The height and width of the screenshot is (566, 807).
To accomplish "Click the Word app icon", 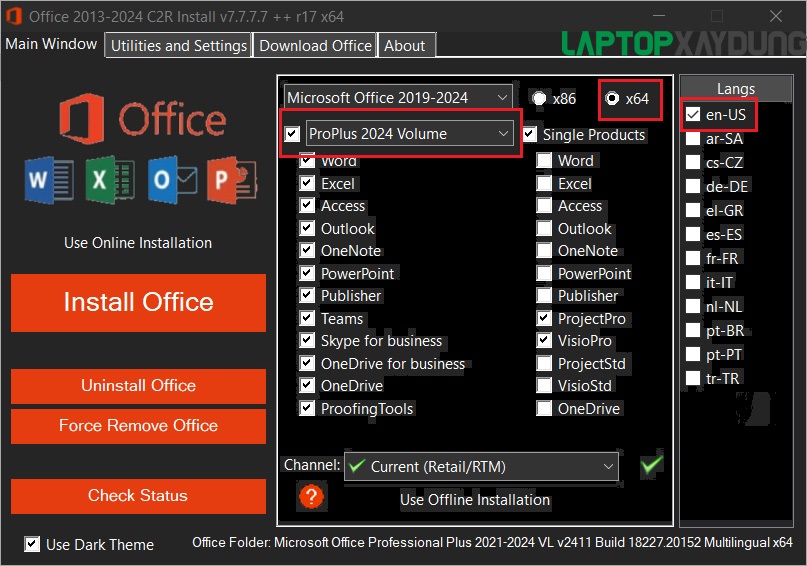I will (49, 180).
